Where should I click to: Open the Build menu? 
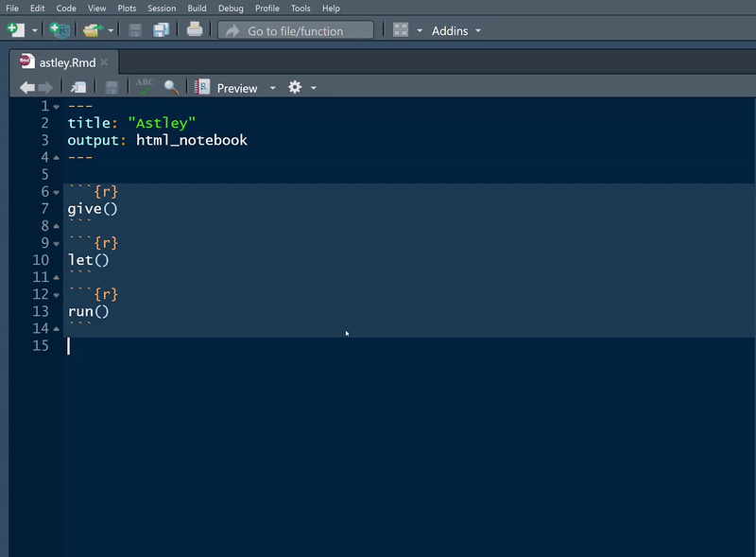(x=197, y=9)
